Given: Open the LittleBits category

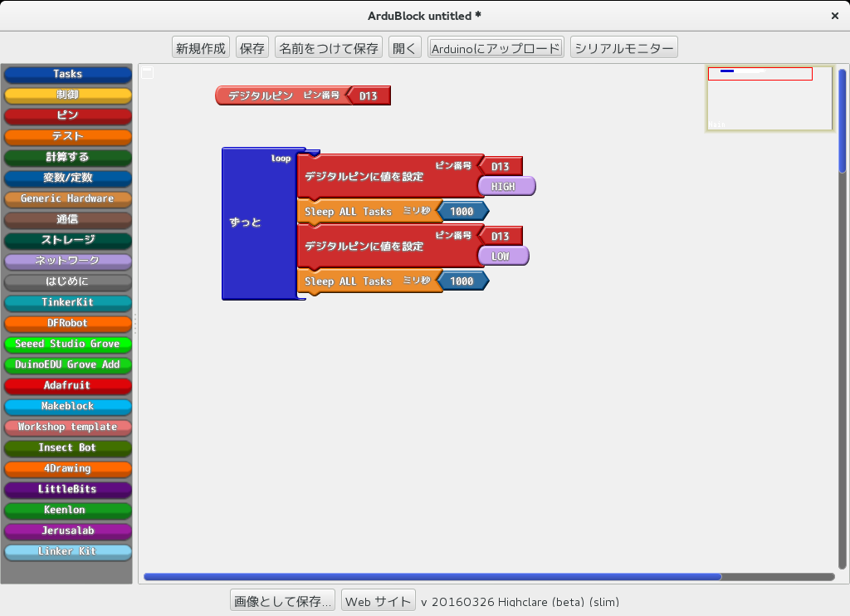Looking at the screenshot, I should (68, 489).
